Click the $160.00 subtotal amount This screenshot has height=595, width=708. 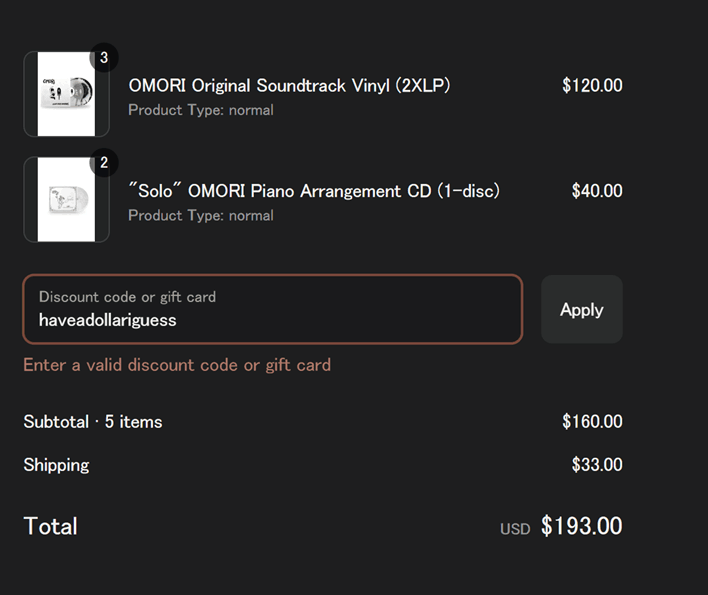pyautogui.click(x=592, y=422)
